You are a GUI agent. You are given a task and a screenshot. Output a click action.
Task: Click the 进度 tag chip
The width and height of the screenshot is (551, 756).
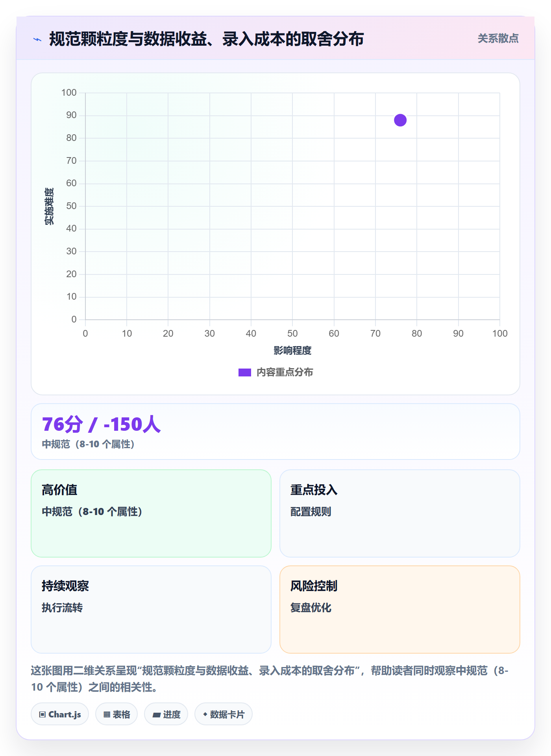[166, 714]
